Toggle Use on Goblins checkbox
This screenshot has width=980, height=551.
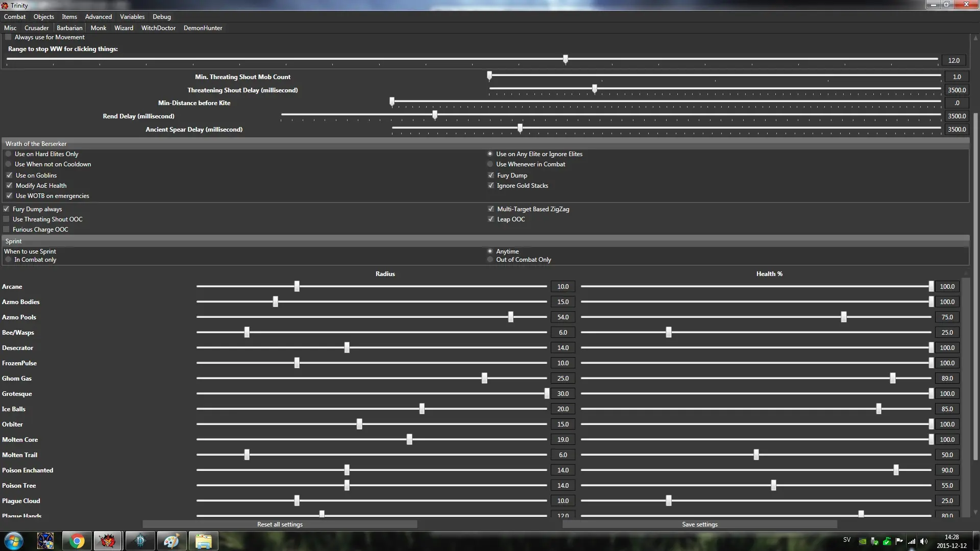coord(9,175)
